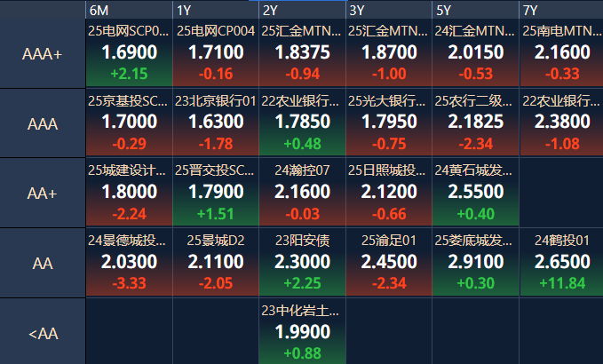Open the 23中化岩土 bond cell
Viewport: 603px width, 364px height.
[302, 331]
